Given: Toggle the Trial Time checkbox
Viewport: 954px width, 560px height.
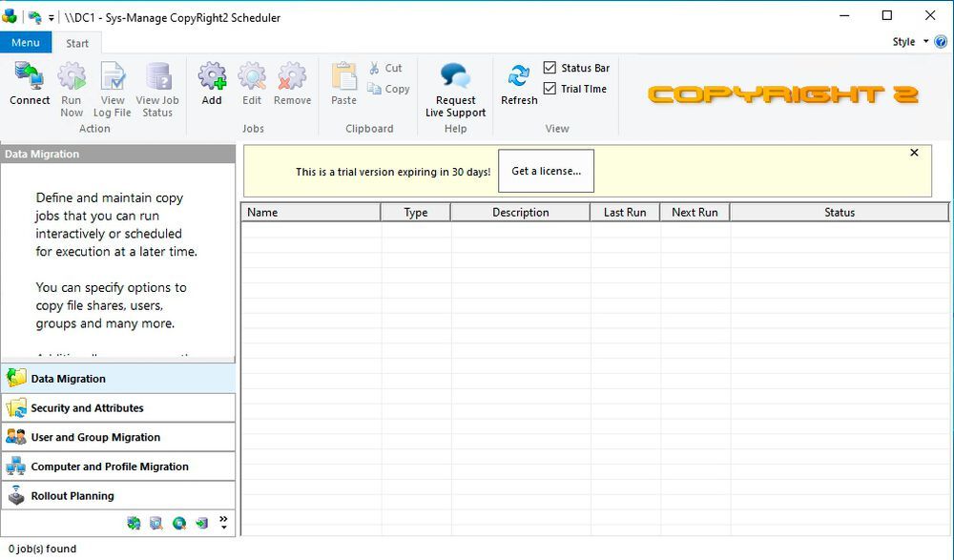Looking at the screenshot, I should click(550, 89).
